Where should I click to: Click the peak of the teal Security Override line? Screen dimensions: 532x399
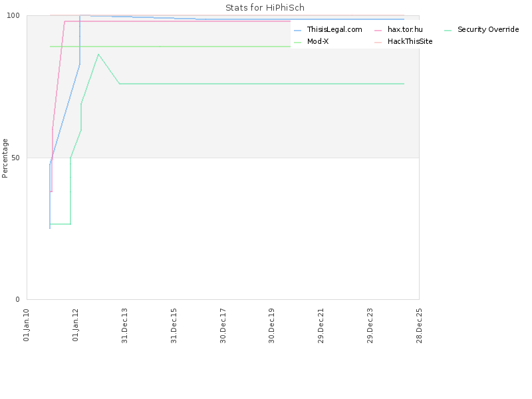coord(98,55)
